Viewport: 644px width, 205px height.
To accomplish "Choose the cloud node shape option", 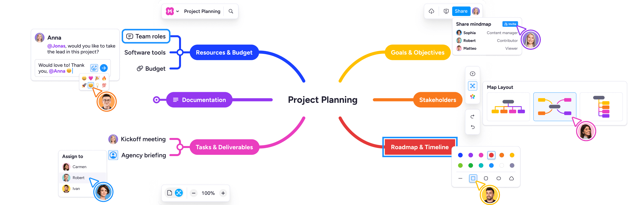I will (512, 178).
